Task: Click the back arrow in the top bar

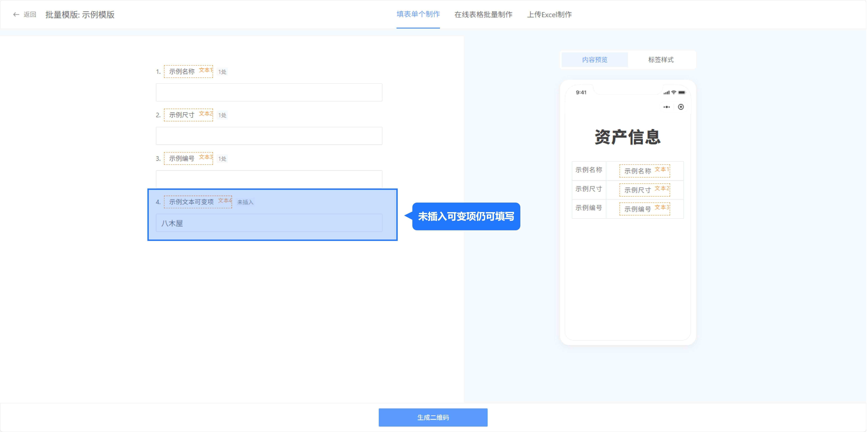Action: (16, 15)
